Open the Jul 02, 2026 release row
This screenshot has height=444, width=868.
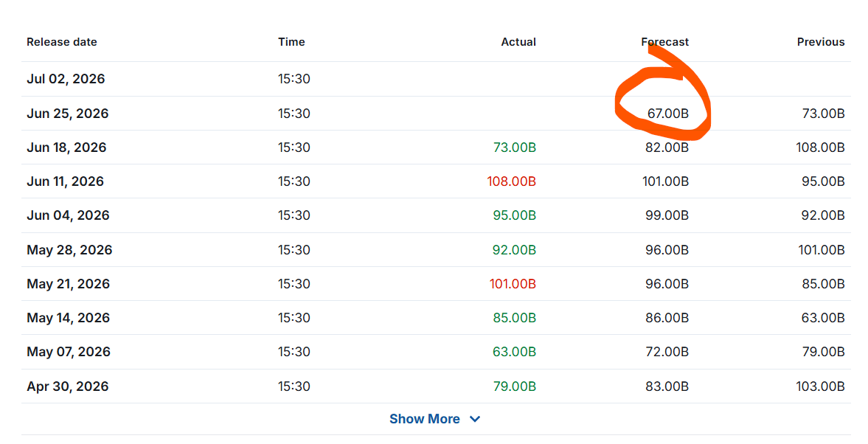tap(436, 79)
